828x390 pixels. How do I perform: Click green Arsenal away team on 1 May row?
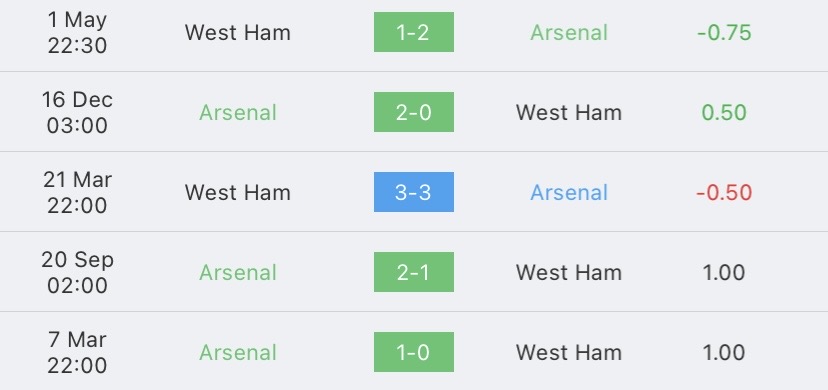click(569, 33)
